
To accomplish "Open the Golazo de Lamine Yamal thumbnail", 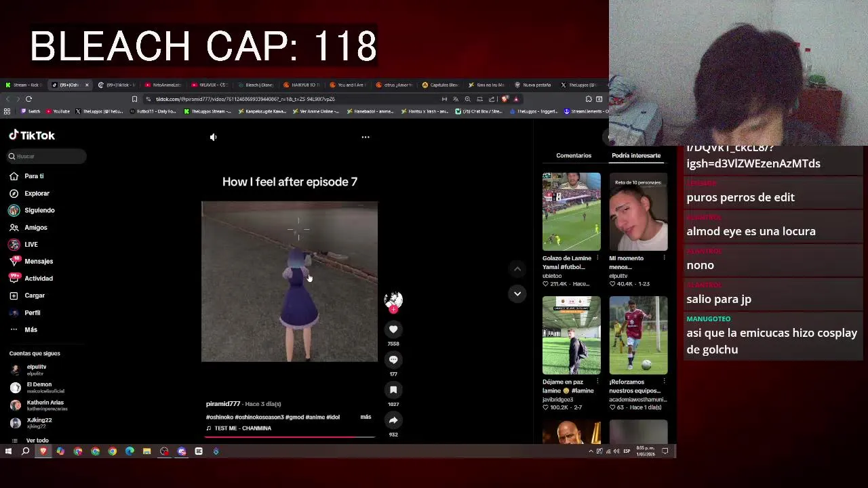I will pos(572,211).
